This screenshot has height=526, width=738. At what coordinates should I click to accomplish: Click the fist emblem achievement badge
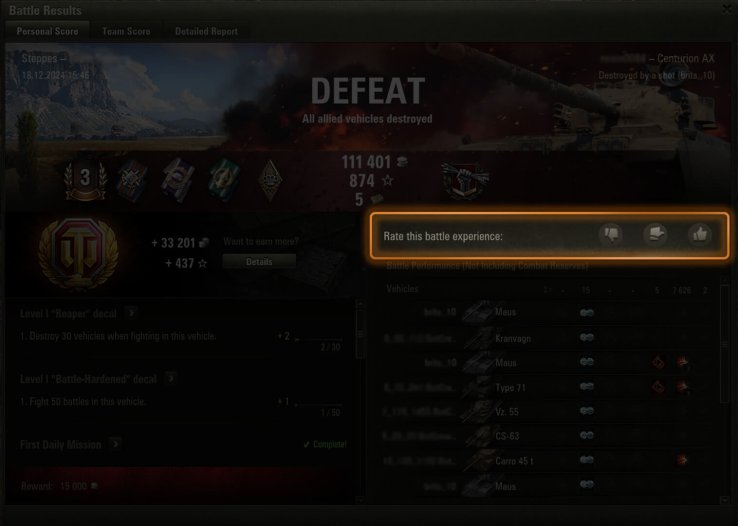tap(465, 181)
